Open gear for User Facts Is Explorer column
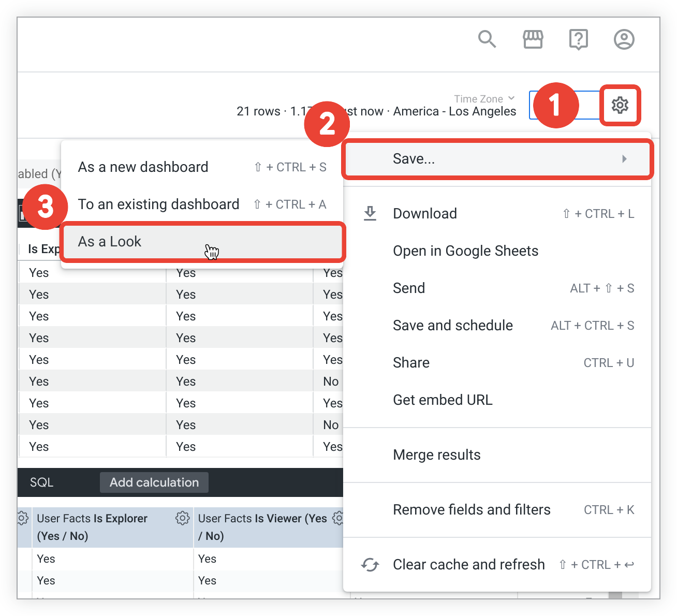The height and width of the screenshot is (616, 677). tap(182, 518)
